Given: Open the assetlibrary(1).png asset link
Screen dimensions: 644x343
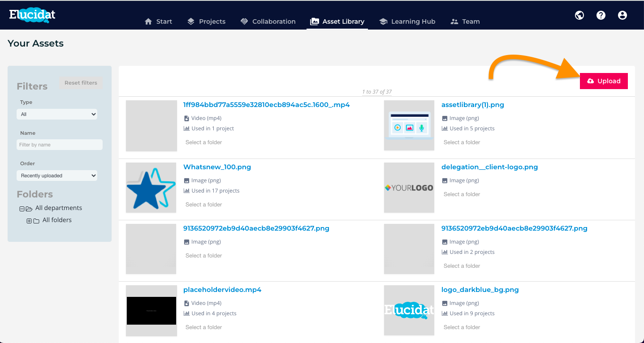Looking at the screenshot, I should [x=473, y=105].
